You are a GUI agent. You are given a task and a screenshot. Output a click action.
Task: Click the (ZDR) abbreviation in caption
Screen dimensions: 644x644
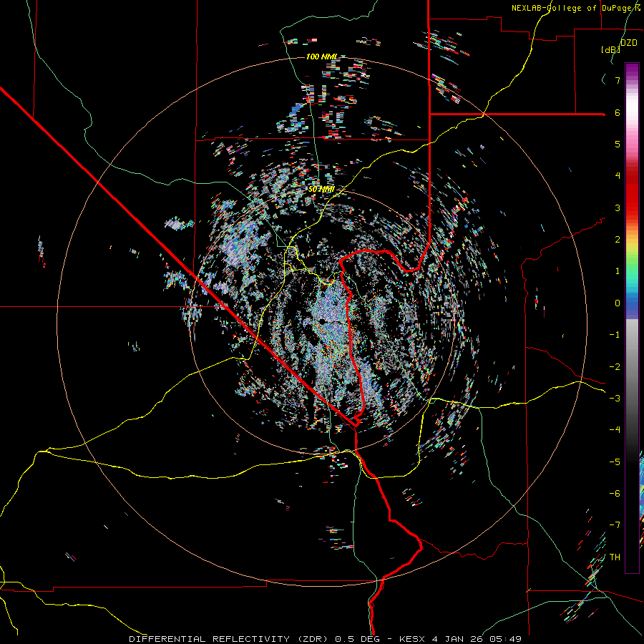point(311,639)
